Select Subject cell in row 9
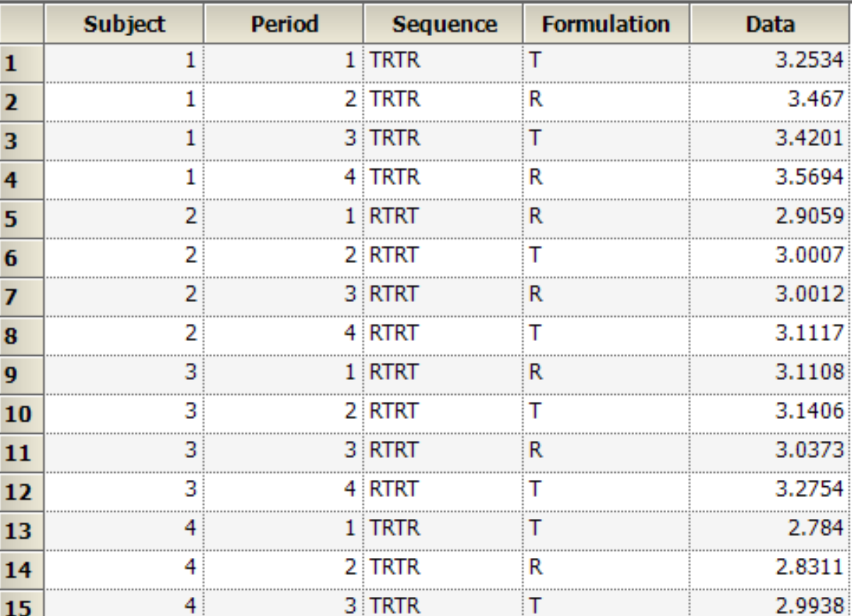852x616 pixels. point(124,372)
